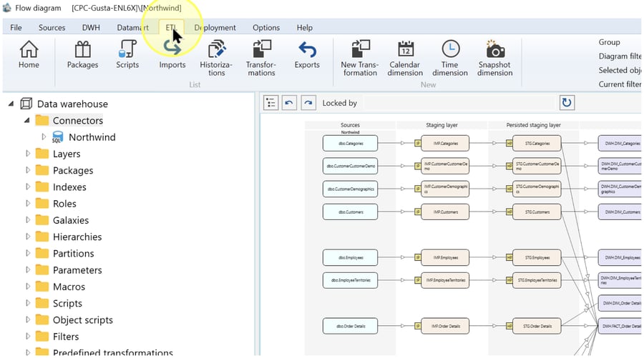Collapse the Data warehouse tree root
The width and height of the screenshot is (644, 358).
click(11, 104)
